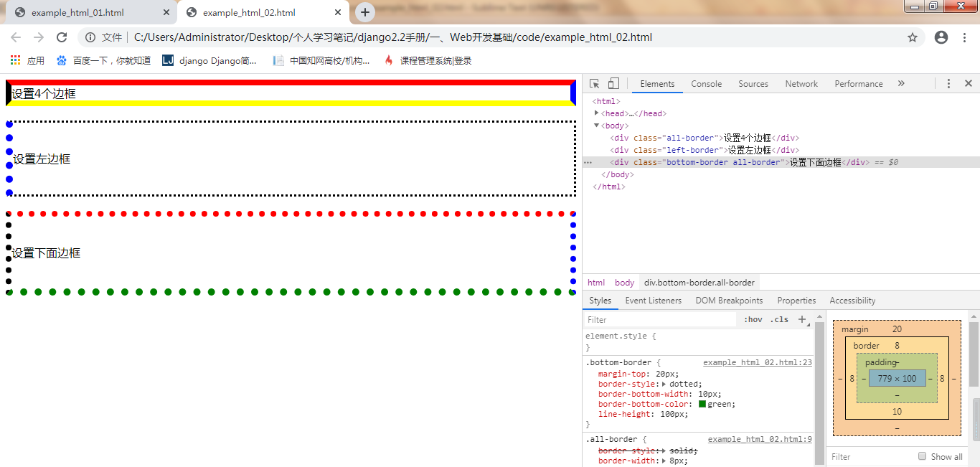Expand border-style dotted shorthand triangle

pyautogui.click(x=664, y=384)
